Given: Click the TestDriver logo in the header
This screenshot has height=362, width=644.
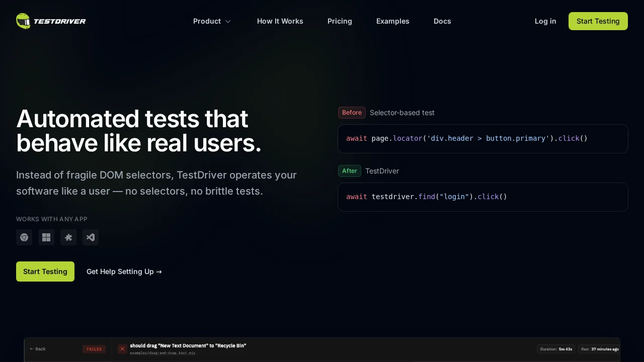Looking at the screenshot, I should 51,21.
